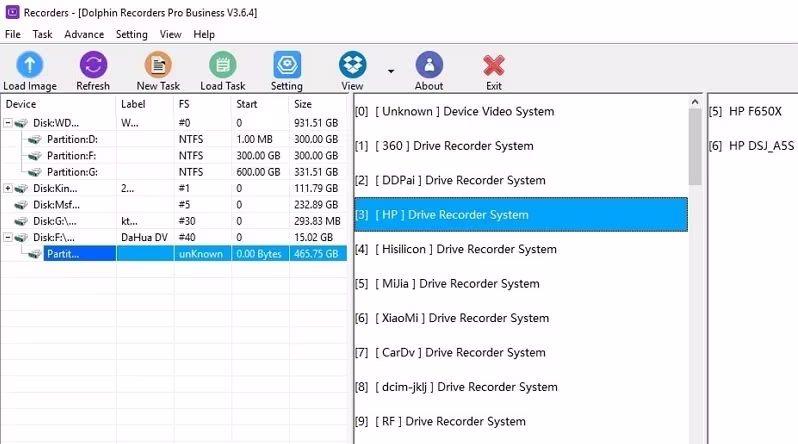This screenshot has width=798, height=444.
Task: Click the disk icon beside Disk:G:\...
Action: pyautogui.click(x=21, y=221)
